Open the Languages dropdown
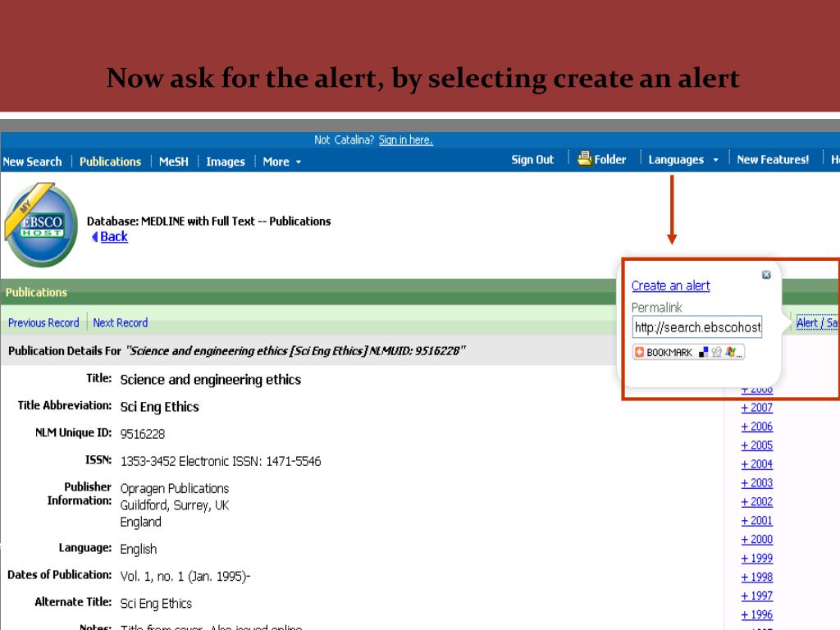 pos(683,160)
